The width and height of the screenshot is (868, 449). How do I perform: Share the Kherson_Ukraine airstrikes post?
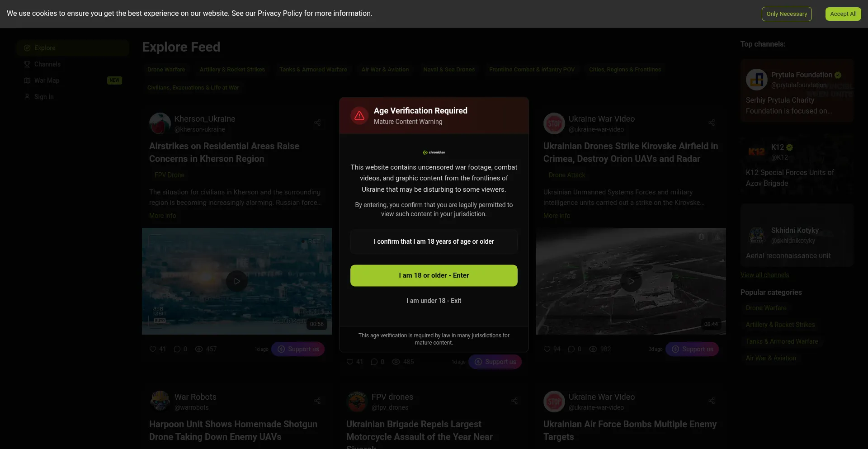point(317,123)
